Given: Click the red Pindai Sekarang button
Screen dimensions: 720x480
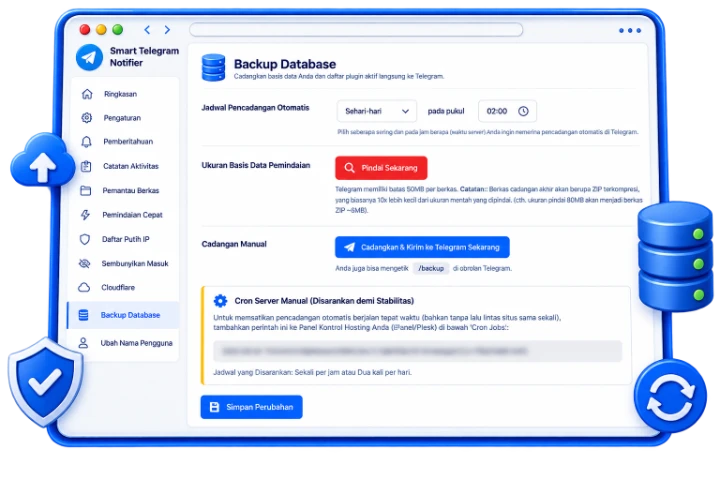Looking at the screenshot, I should click(x=381, y=168).
